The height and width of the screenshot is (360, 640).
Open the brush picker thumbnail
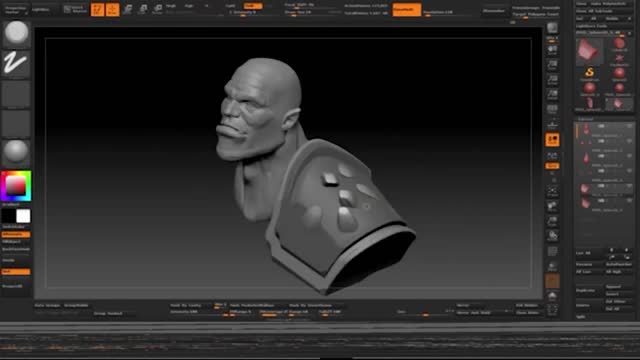tap(16, 33)
